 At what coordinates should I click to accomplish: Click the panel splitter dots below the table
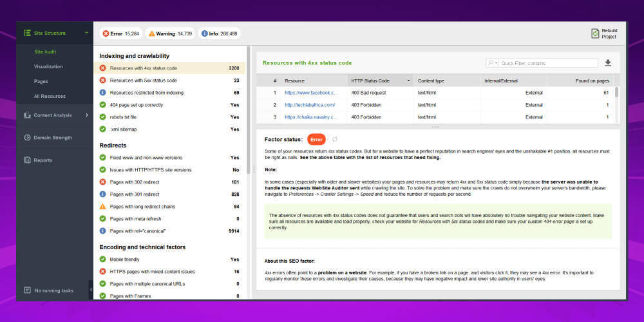[435, 127]
